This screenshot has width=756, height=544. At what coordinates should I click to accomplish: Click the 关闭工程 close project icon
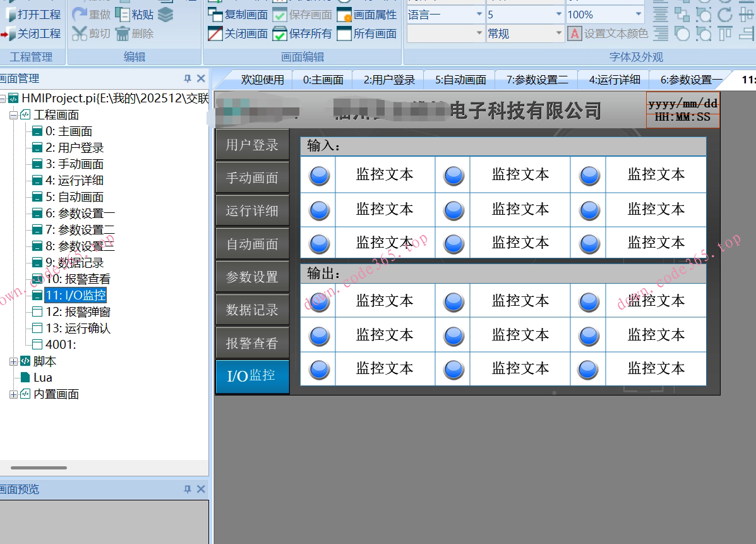pyautogui.click(x=9, y=33)
